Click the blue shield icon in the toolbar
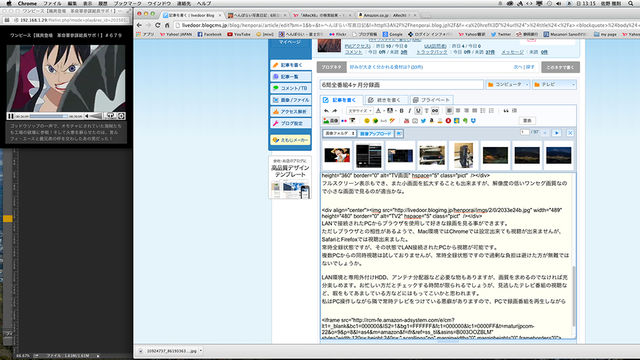The width and height of the screenshot is (640, 360). (x=473, y=121)
